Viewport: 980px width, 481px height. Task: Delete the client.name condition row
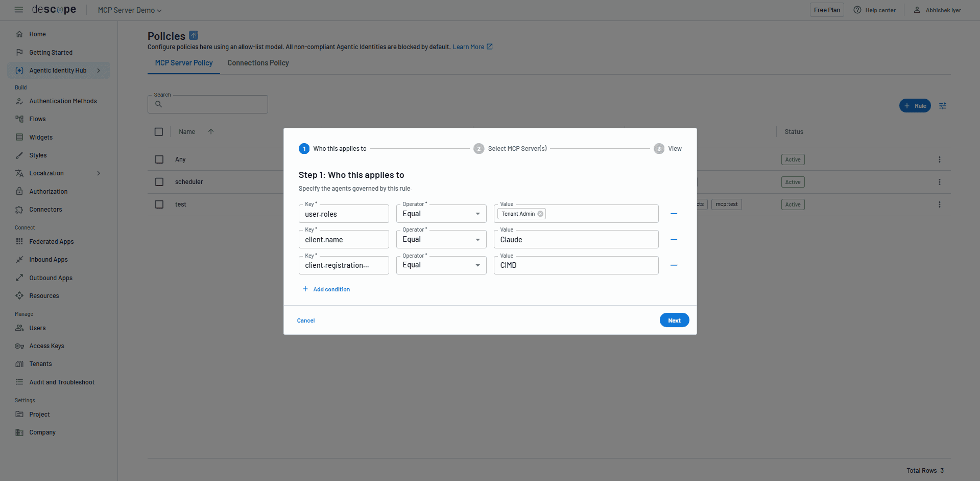point(674,240)
